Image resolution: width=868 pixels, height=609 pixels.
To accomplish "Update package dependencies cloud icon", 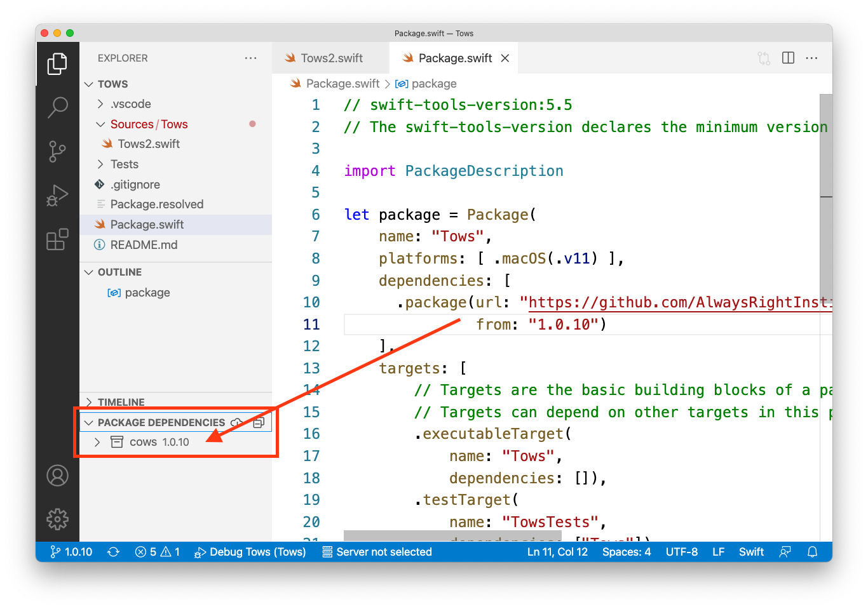I will [236, 422].
